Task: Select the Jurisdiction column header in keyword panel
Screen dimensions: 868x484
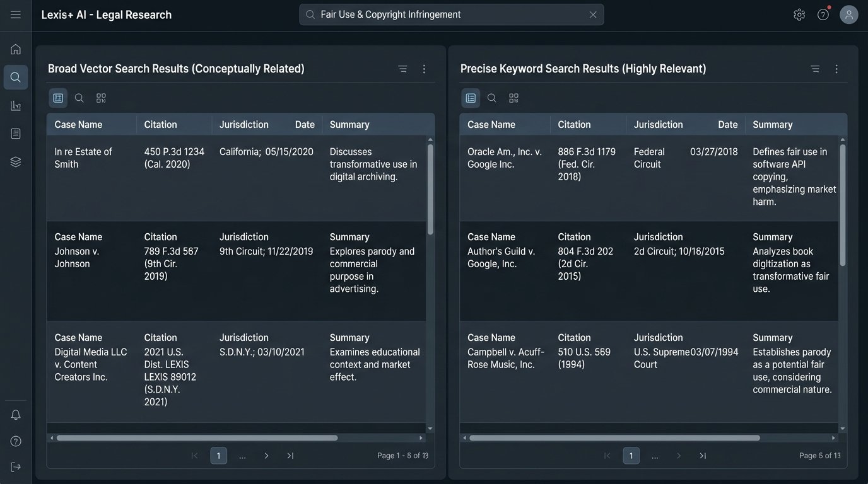Action: coord(658,124)
